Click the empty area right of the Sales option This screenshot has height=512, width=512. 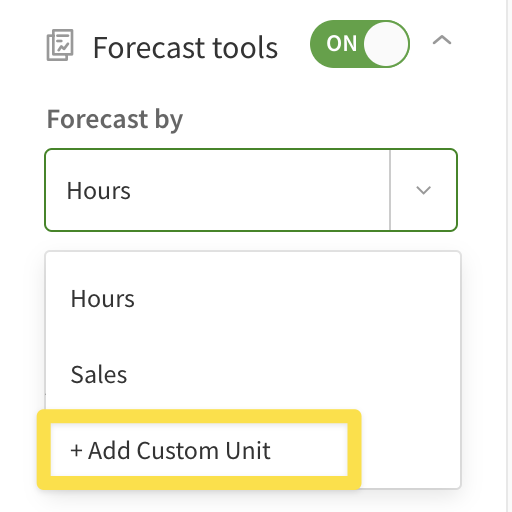click(293, 374)
